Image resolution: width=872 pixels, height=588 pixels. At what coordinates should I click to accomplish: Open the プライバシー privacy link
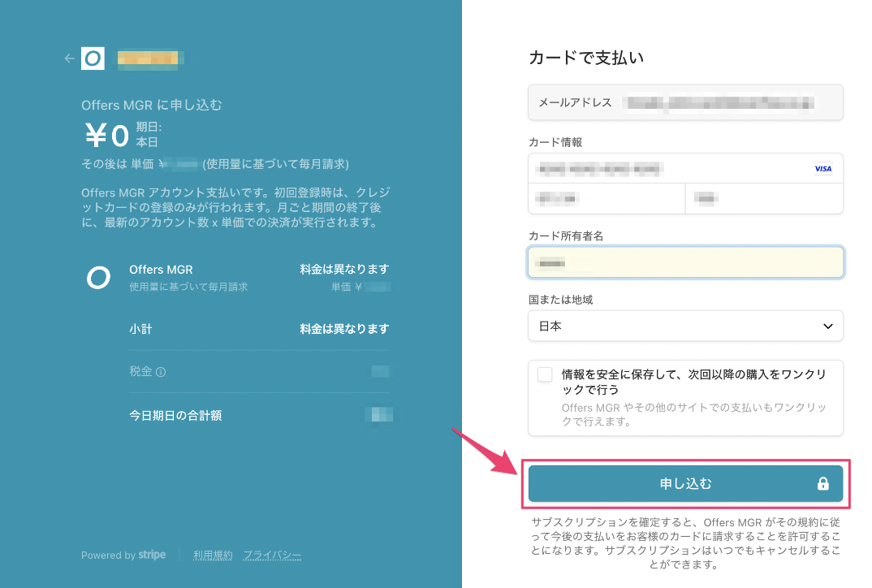click(x=272, y=556)
